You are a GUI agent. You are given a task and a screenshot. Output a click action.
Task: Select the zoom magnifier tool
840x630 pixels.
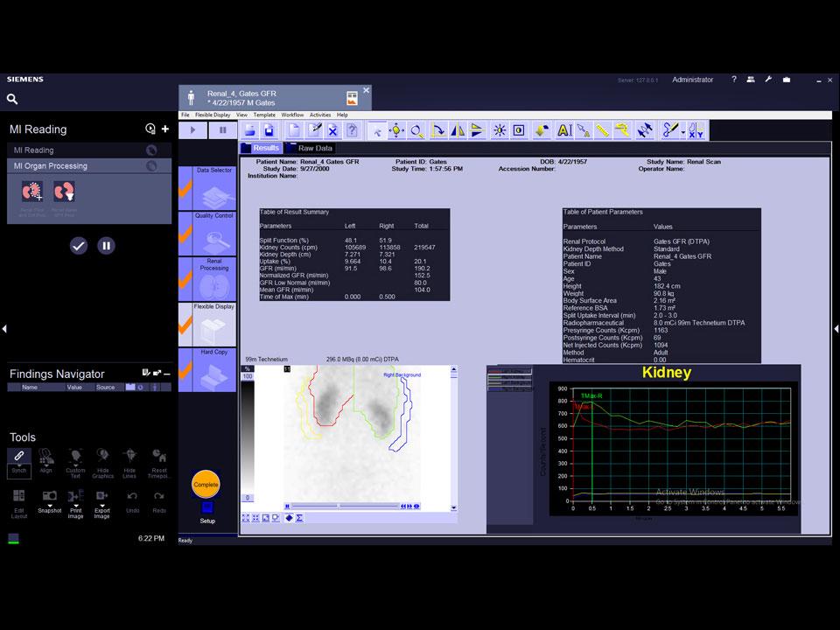[x=416, y=130]
